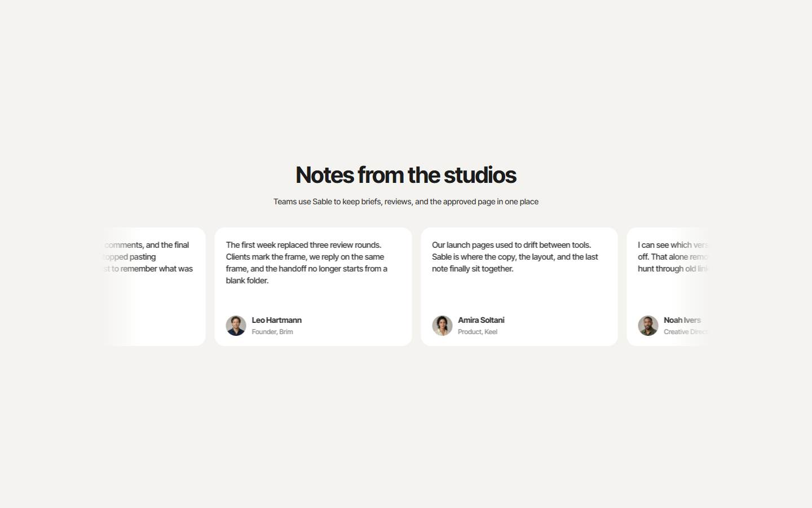Click the quote starting "I can see which"
This screenshot has height=508, width=812.
coord(673,257)
